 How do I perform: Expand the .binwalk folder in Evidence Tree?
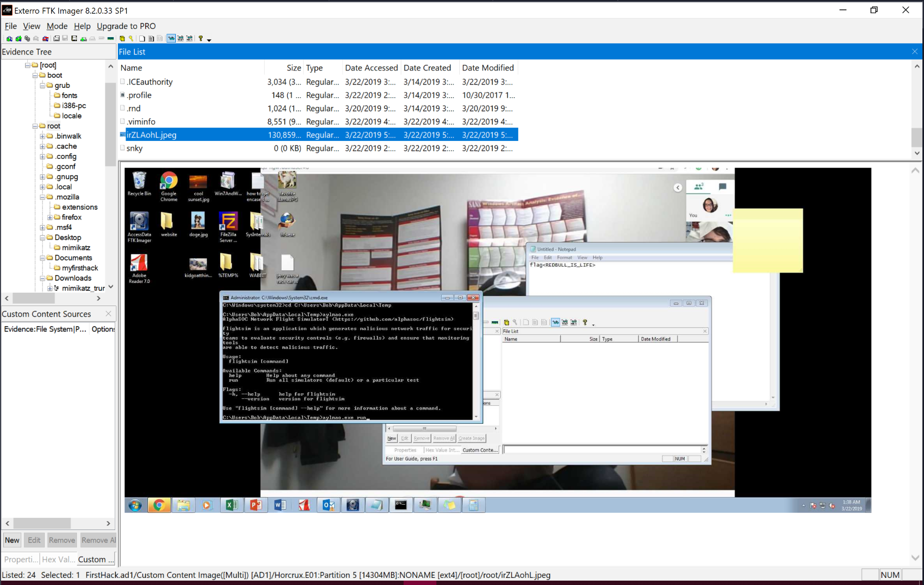pyautogui.click(x=43, y=137)
